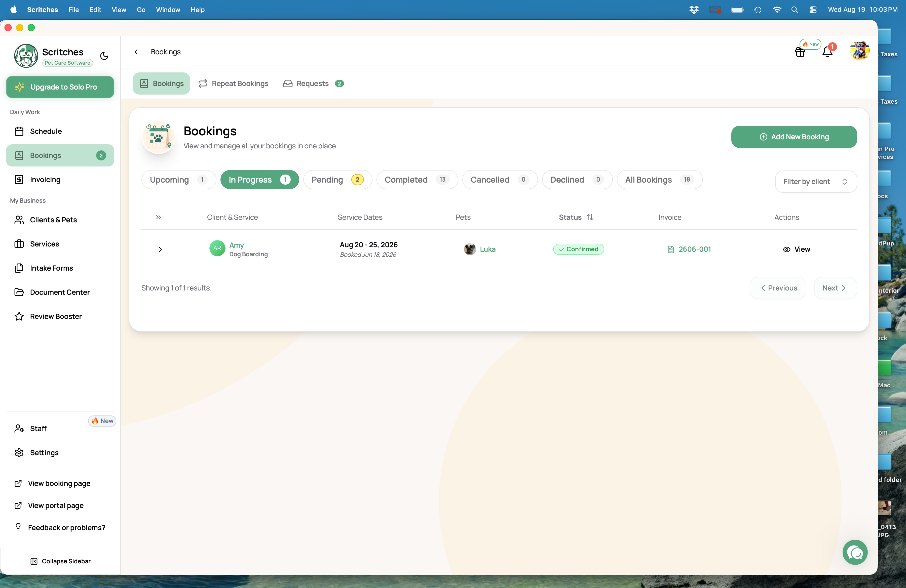Open Spotlight search in menu bar
The height and width of the screenshot is (588, 906).
[795, 10]
